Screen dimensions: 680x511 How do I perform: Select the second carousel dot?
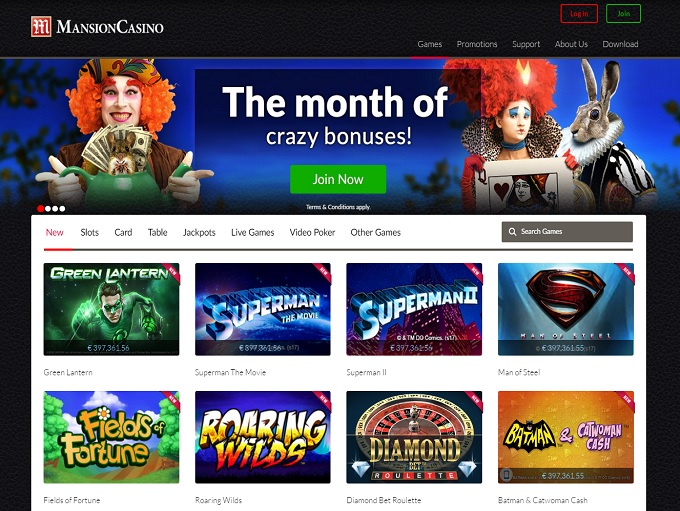click(48, 209)
